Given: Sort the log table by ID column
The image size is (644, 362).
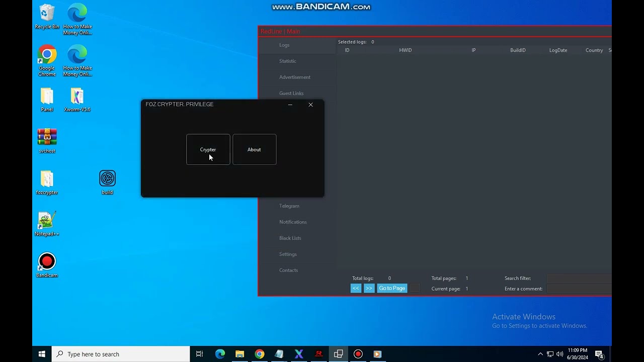Looking at the screenshot, I should tap(347, 50).
